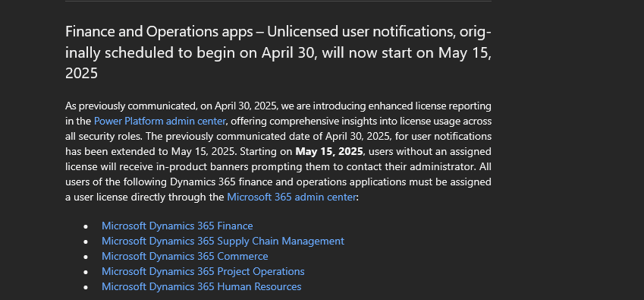
Task: Click the bullet beside Human Resources
Action: tap(86, 287)
